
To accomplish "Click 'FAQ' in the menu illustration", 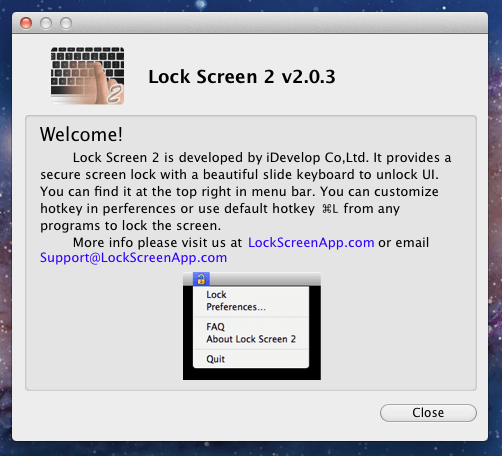I will (x=215, y=327).
